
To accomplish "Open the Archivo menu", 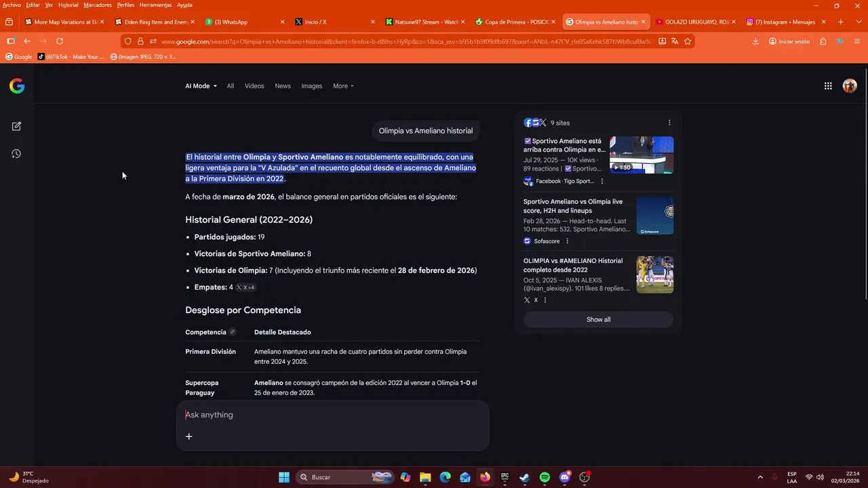I will coord(12,5).
